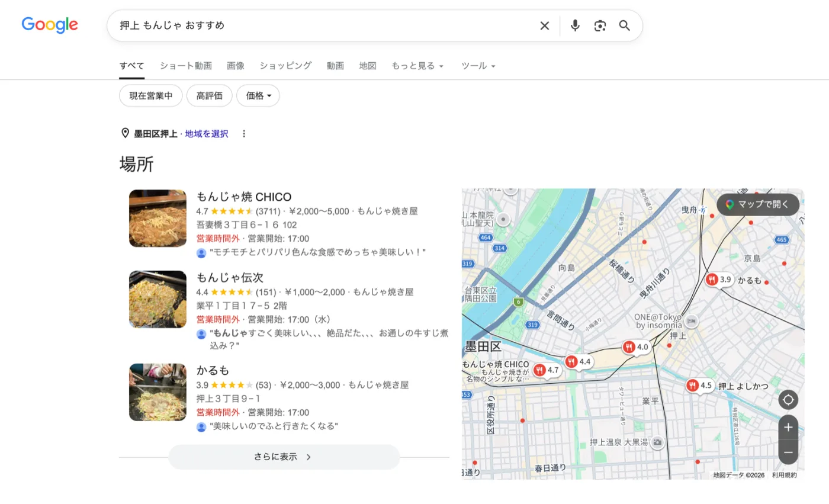Zoom out on the map
The image size is (829, 504).
[x=788, y=452]
